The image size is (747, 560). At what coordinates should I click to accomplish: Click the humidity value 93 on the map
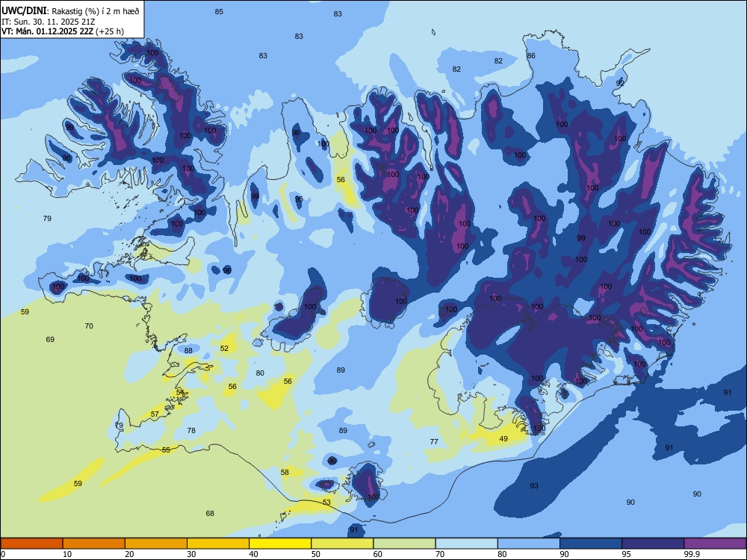coord(534,486)
